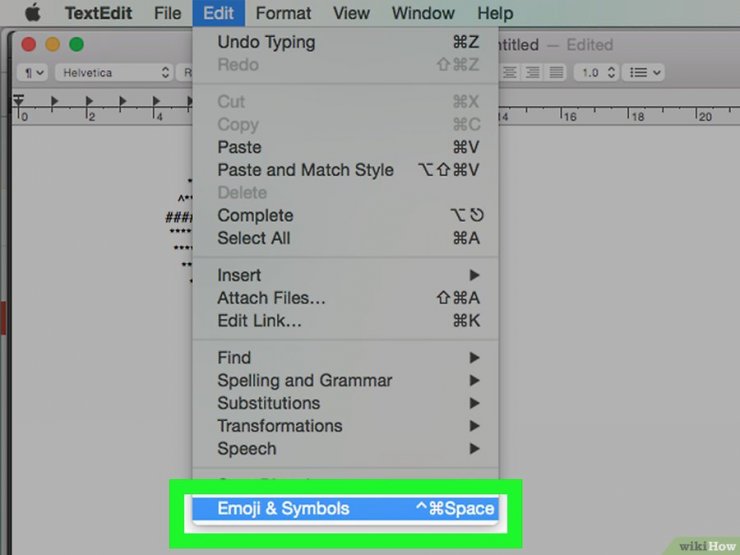Choose Paste from Edit menu
The width and height of the screenshot is (740, 555).
[x=345, y=147]
